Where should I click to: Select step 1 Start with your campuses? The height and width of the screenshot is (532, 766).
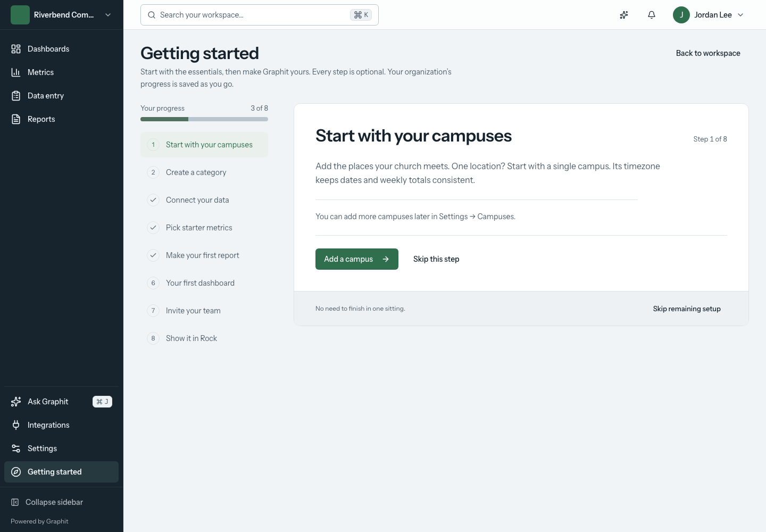(x=204, y=145)
